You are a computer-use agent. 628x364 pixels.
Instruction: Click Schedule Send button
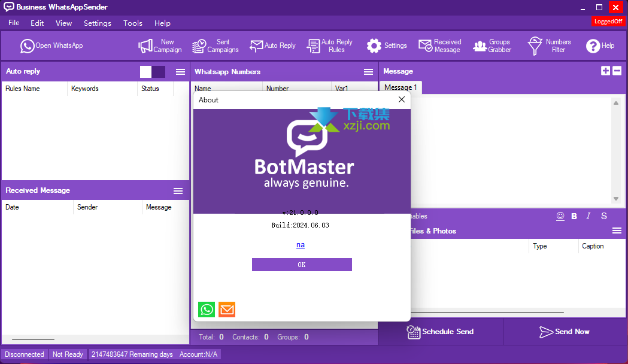pos(441,332)
